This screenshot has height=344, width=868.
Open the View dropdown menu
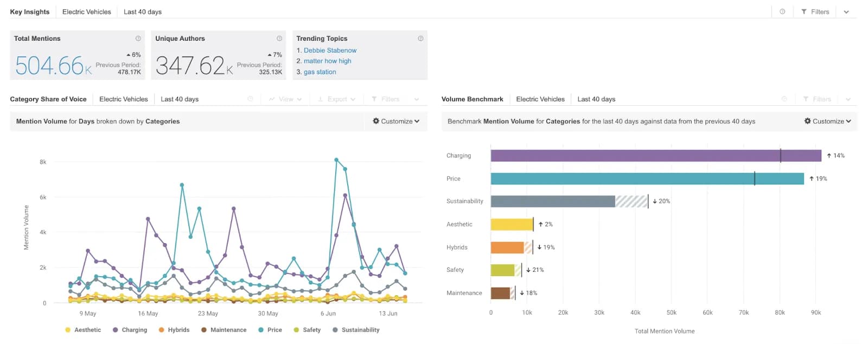[x=285, y=99]
